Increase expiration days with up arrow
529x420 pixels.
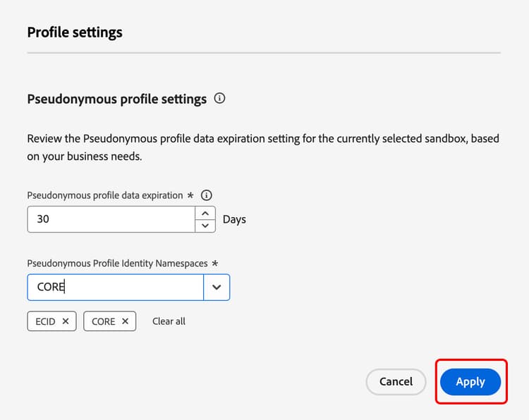coord(205,213)
